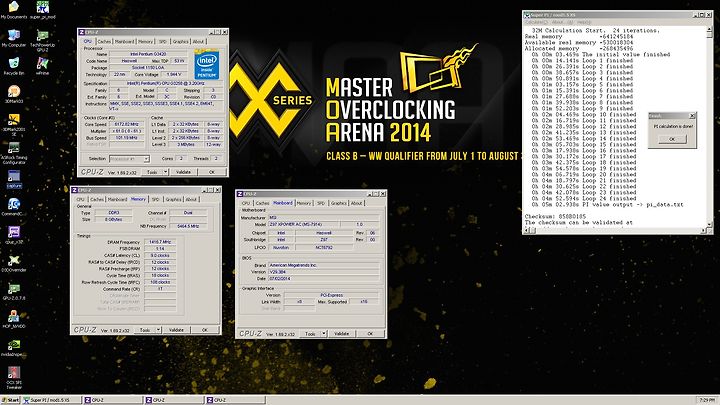Select the capture desktop icon
The image size is (720, 405).
click(x=14, y=179)
